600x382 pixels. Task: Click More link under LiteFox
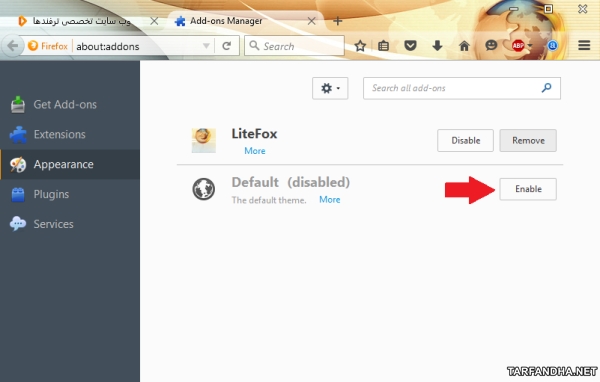click(x=255, y=151)
